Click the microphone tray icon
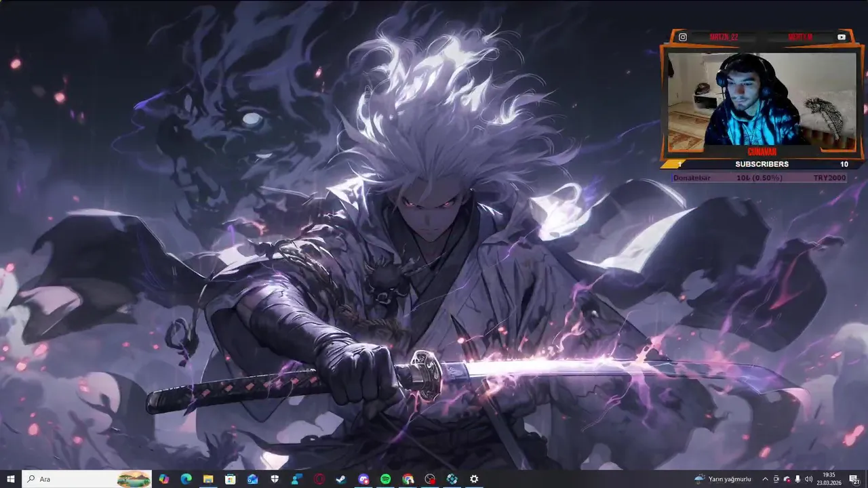Image resolution: width=868 pixels, height=488 pixels. click(x=797, y=479)
